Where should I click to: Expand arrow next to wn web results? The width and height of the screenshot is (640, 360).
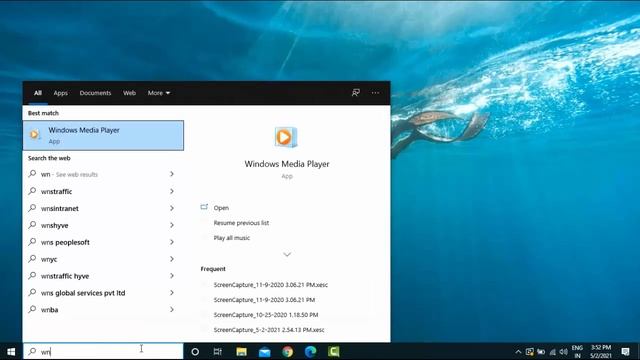[x=172, y=174]
